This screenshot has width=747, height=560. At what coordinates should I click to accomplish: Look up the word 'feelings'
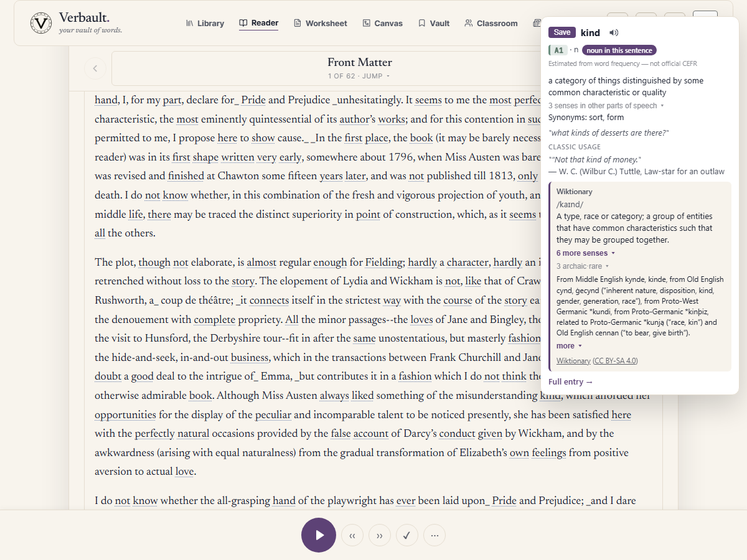[x=548, y=453]
